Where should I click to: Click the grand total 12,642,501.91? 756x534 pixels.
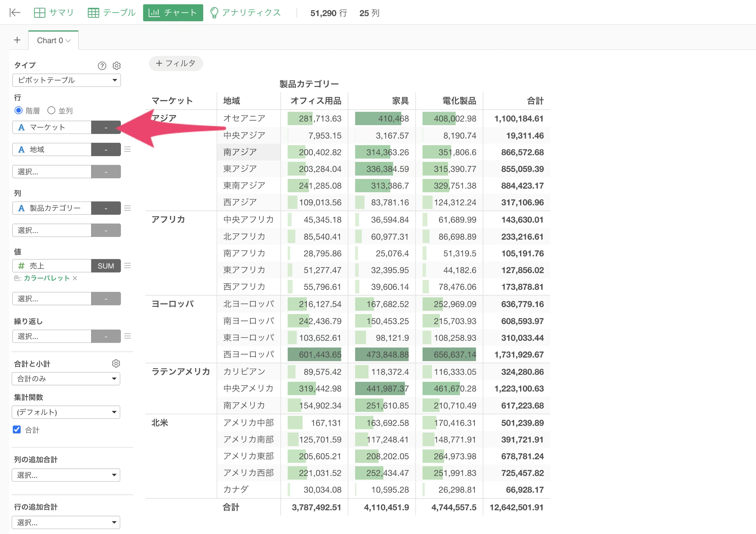[x=517, y=507]
